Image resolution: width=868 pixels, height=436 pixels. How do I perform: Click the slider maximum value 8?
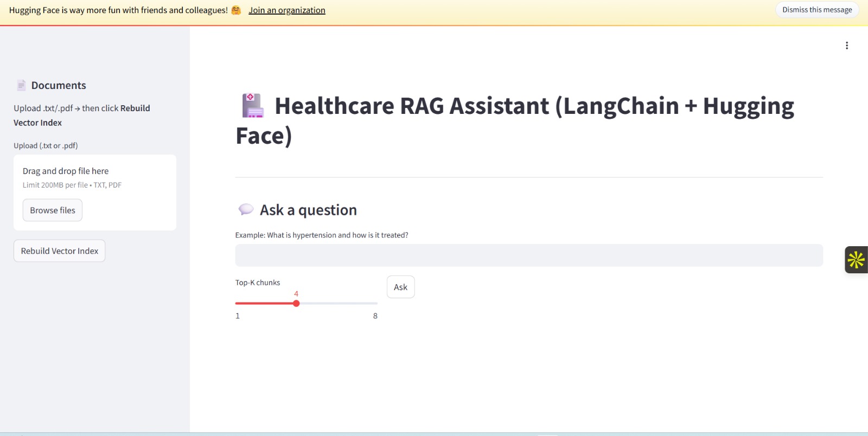coord(375,316)
